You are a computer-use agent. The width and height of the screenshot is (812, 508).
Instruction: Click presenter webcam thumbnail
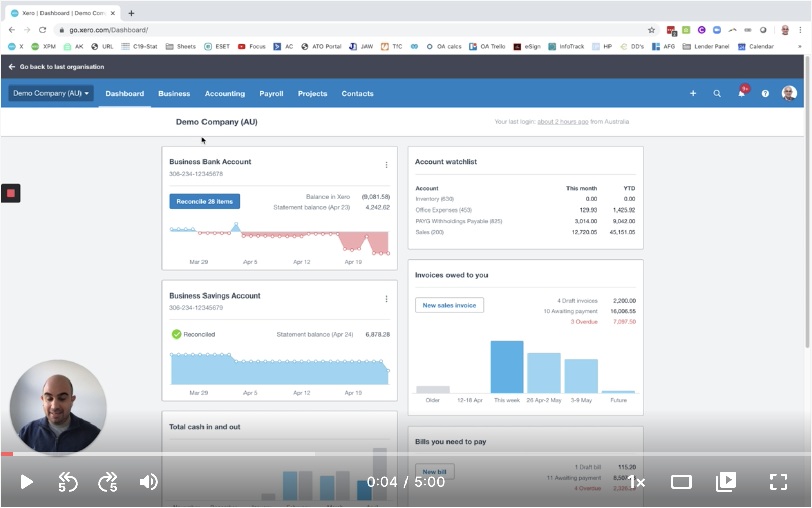(58, 408)
